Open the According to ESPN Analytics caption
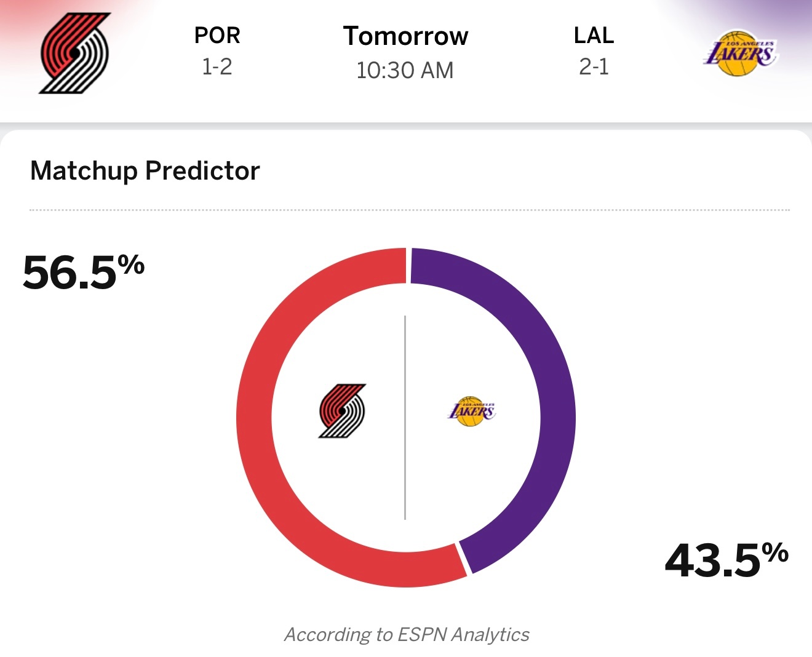812x657 pixels. [406, 634]
